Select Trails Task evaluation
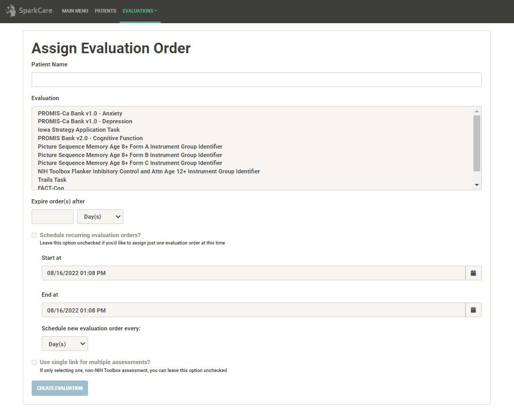This screenshot has height=420, width=514. click(x=52, y=180)
